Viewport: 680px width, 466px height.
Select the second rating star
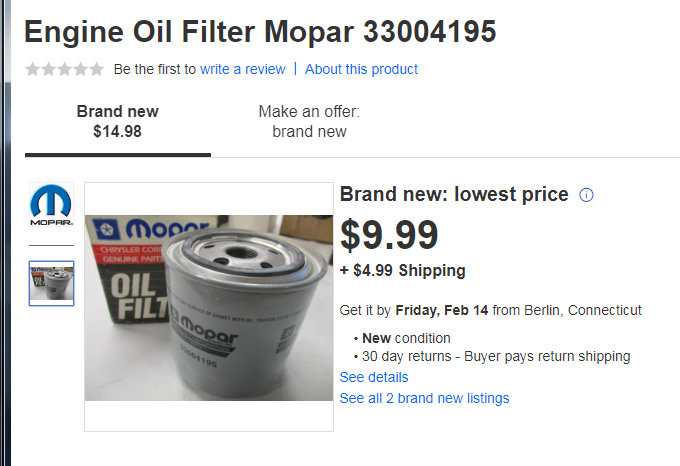tap(48, 69)
